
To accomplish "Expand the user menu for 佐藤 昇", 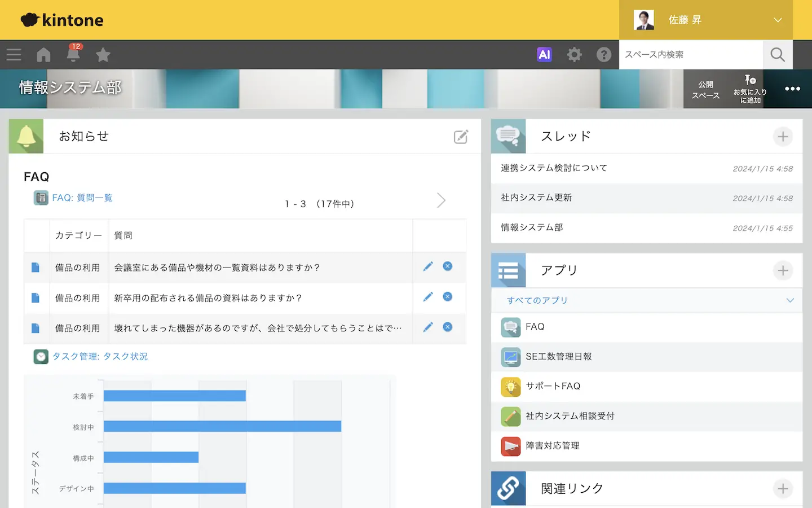I will click(778, 20).
